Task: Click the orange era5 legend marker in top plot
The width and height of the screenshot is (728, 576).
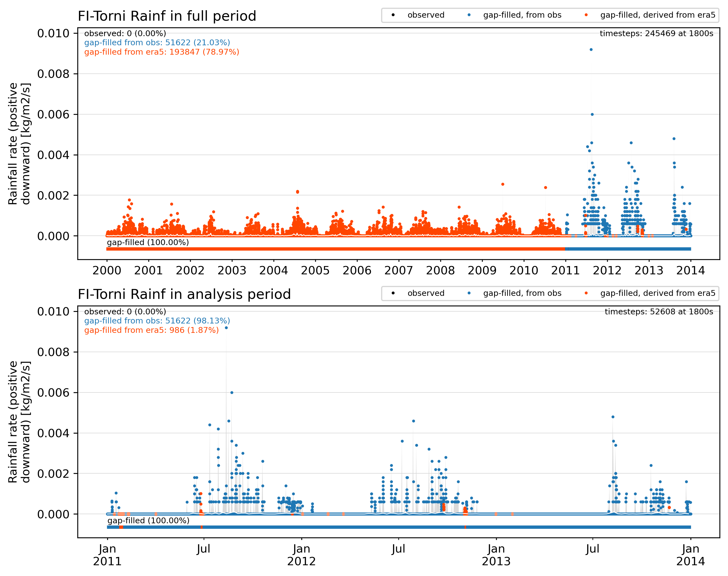Action: pos(586,15)
